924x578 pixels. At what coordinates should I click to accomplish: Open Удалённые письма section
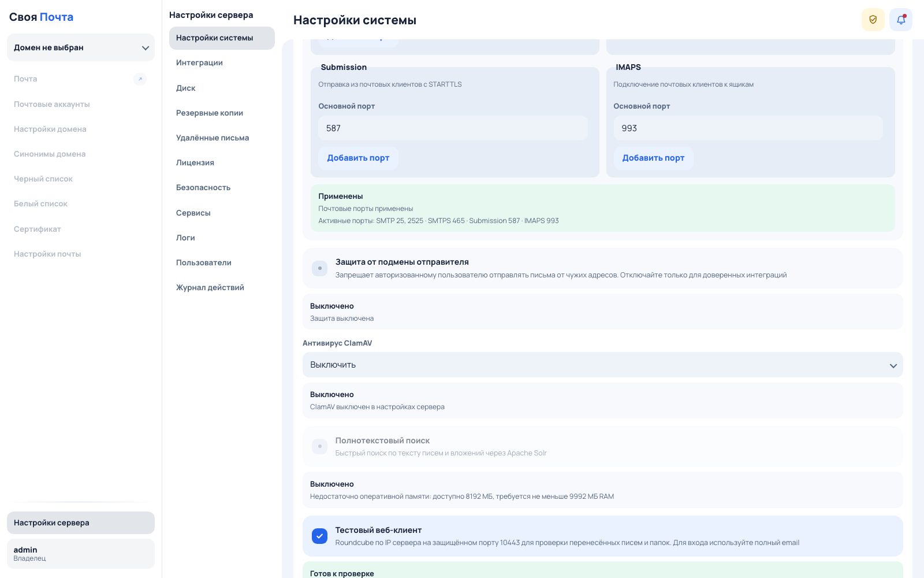[x=222, y=138]
